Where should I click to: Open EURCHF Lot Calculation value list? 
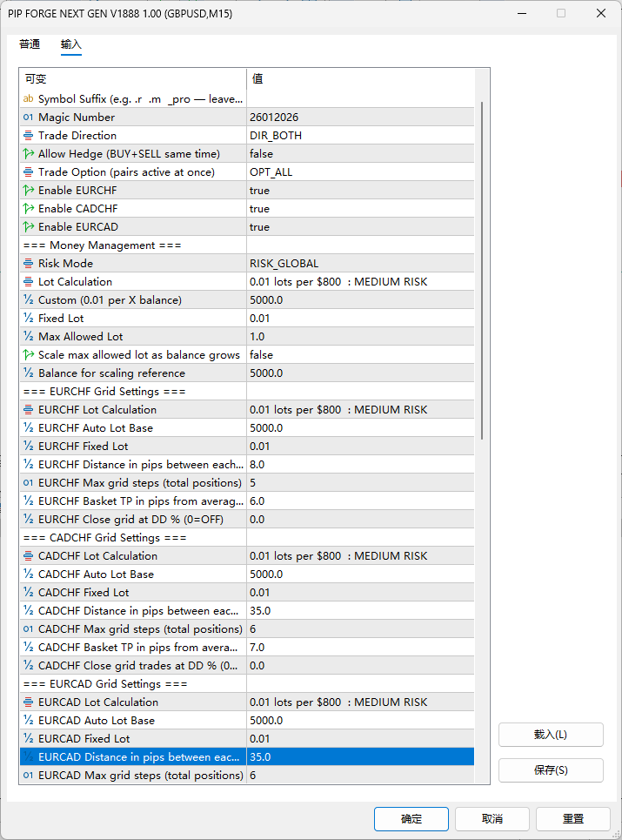click(x=360, y=409)
